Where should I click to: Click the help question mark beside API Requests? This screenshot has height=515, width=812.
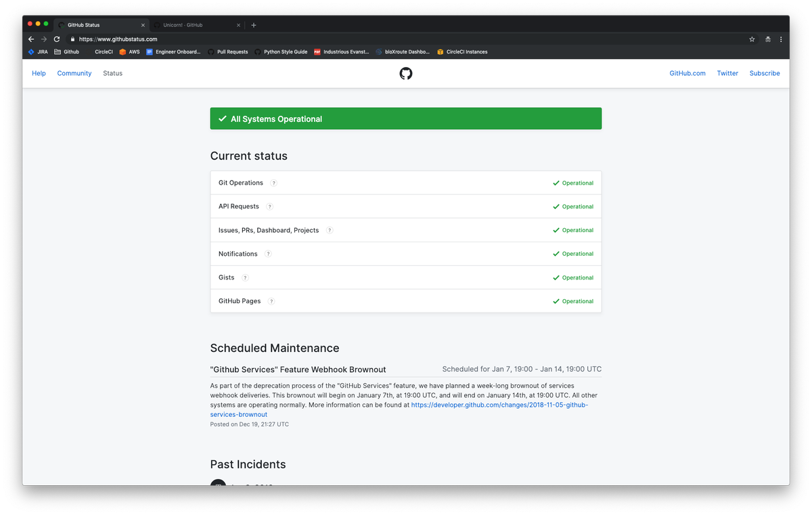(x=269, y=206)
